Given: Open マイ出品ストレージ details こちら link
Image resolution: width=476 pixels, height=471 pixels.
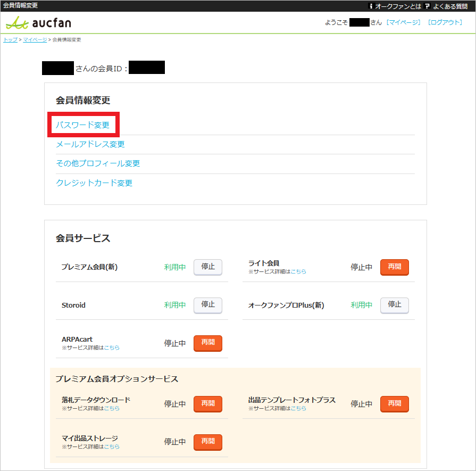Looking at the screenshot, I should coord(112,447).
